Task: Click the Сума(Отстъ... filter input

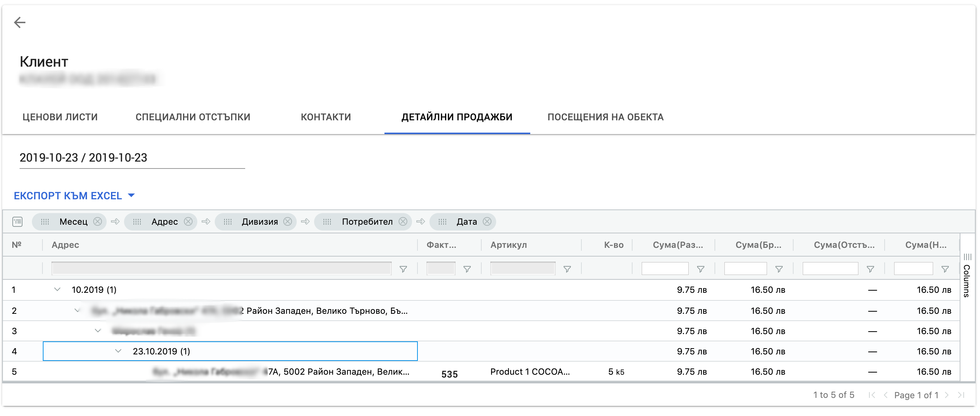Action: pyautogui.click(x=831, y=269)
